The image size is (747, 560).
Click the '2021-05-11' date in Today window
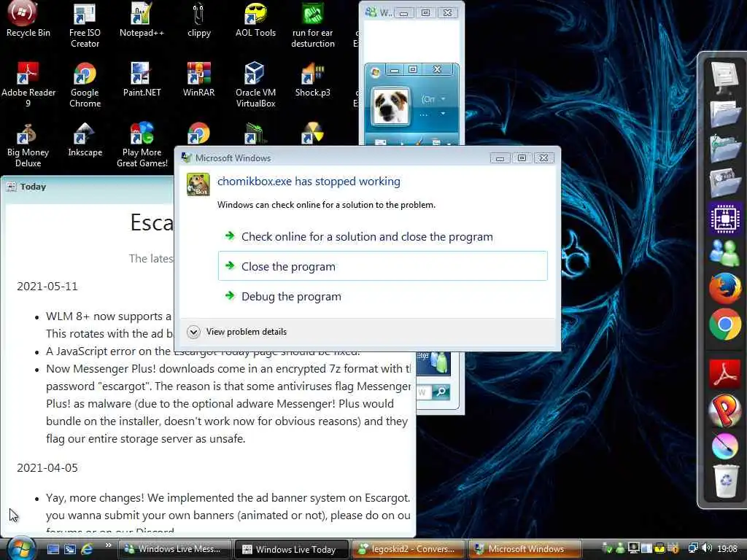[47, 286]
